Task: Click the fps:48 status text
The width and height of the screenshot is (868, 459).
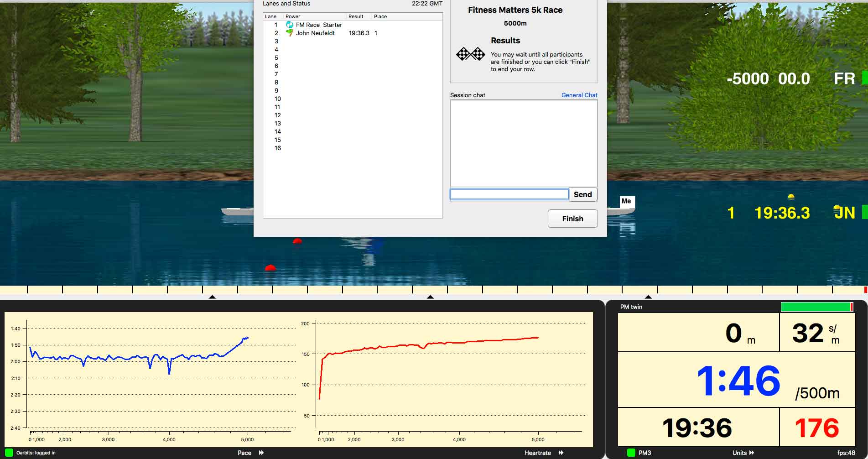Action: click(846, 453)
